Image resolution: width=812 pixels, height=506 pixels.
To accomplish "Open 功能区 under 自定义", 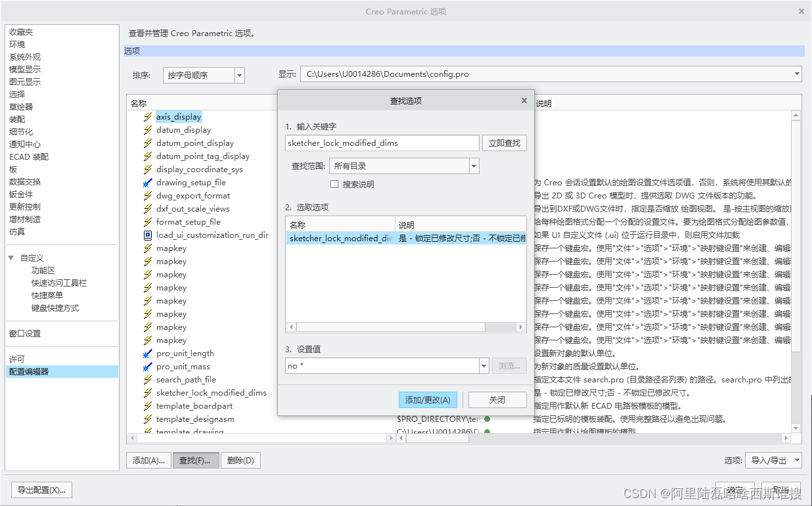I will 43,271.
